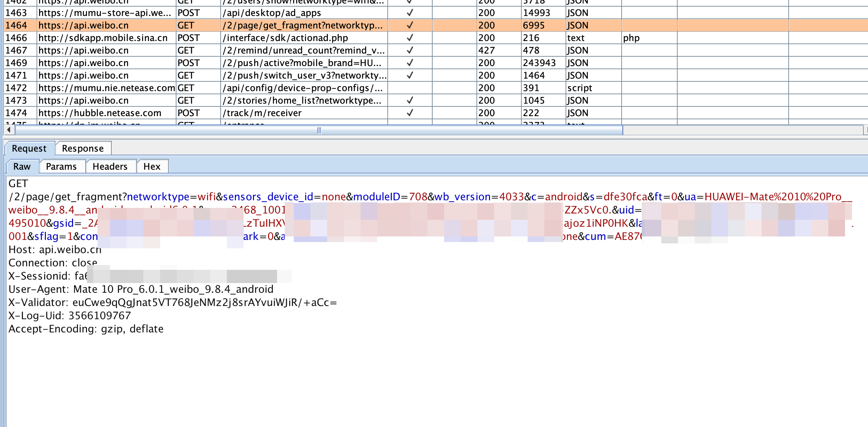
Task: Click the User-Agent header text line
Action: pos(141,289)
